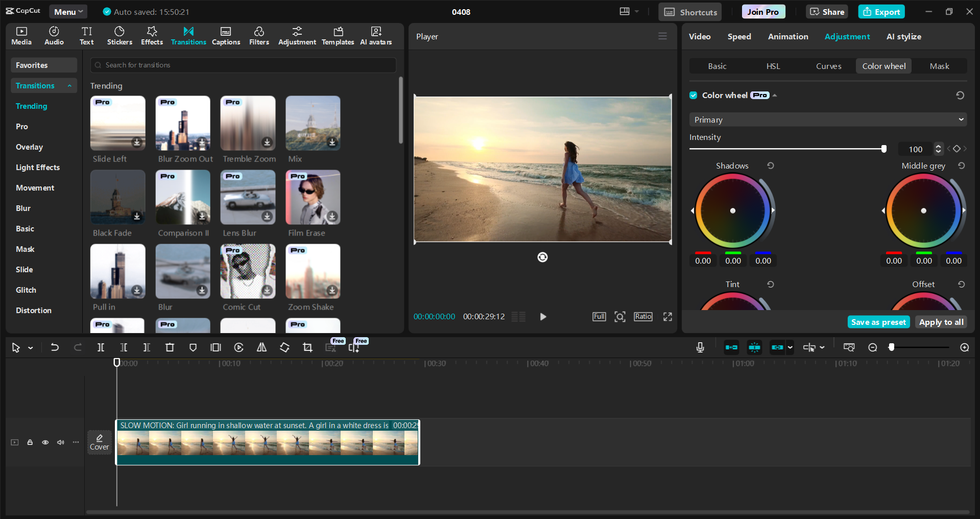The image size is (980, 519).
Task: Switch to the Curves tab
Action: pos(828,66)
